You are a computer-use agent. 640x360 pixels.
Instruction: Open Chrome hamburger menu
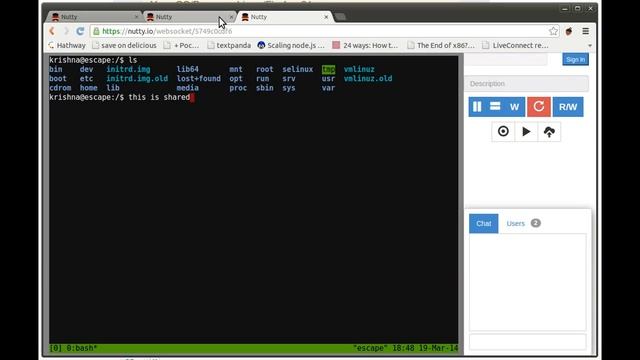click(x=585, y=31)
